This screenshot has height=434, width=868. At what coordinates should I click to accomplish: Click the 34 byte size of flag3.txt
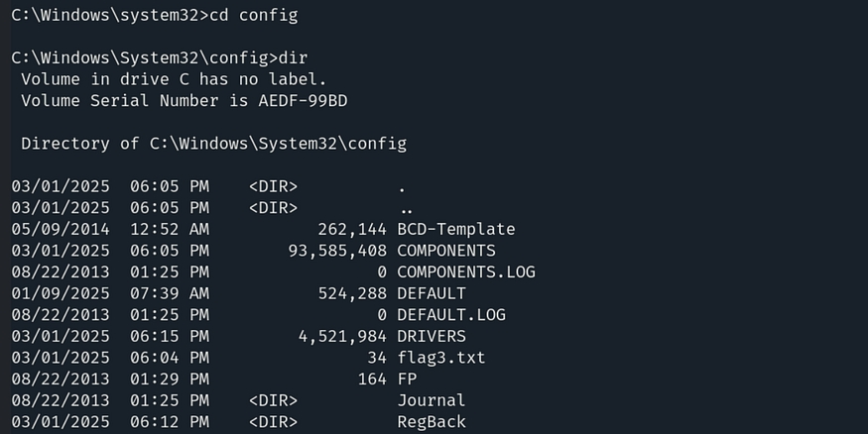[x=377, y=358]
